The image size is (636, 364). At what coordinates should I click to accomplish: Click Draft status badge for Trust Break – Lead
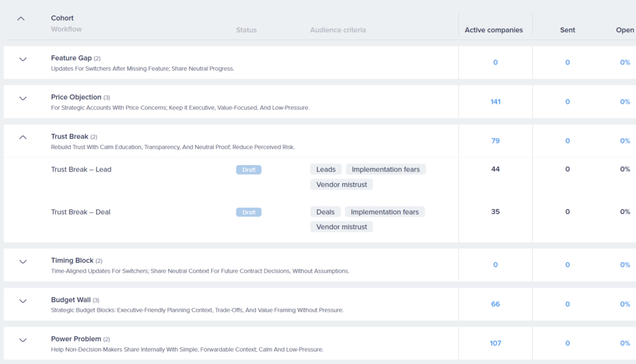click(248, 170)
